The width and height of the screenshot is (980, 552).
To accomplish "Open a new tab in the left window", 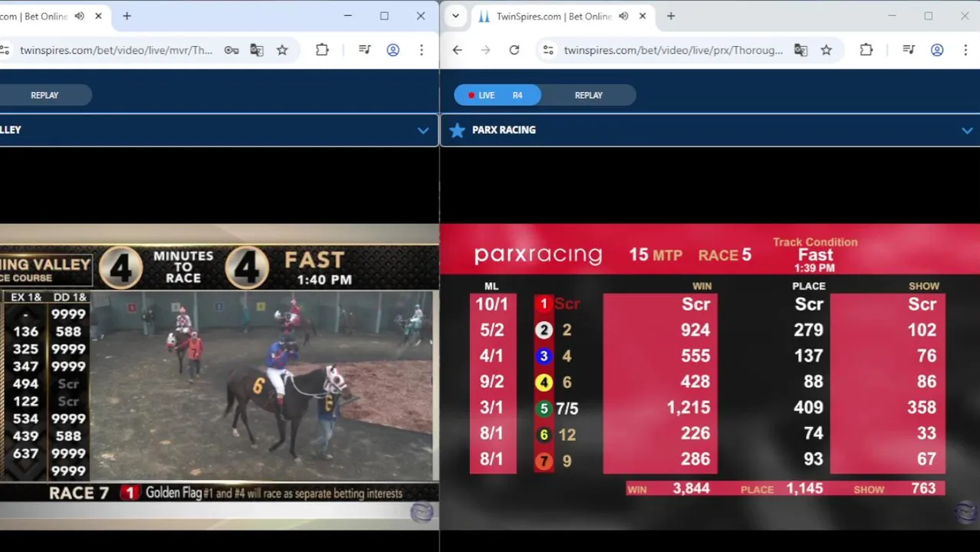I will tap(127, 16).
